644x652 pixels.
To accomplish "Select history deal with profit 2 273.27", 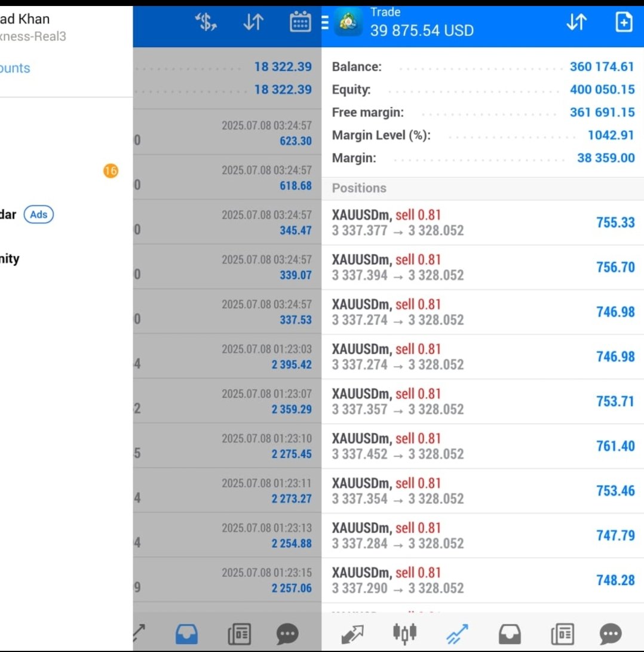I will 227,490.
